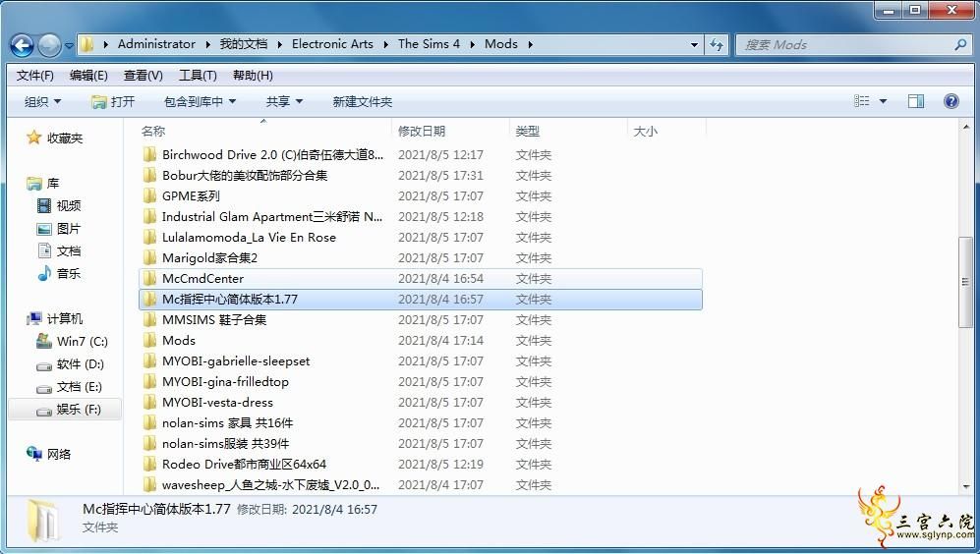Select the Rodeo Drive都市商业区64x64 folder
Screen dimensions: 980x554
click(x=421, y=464)
